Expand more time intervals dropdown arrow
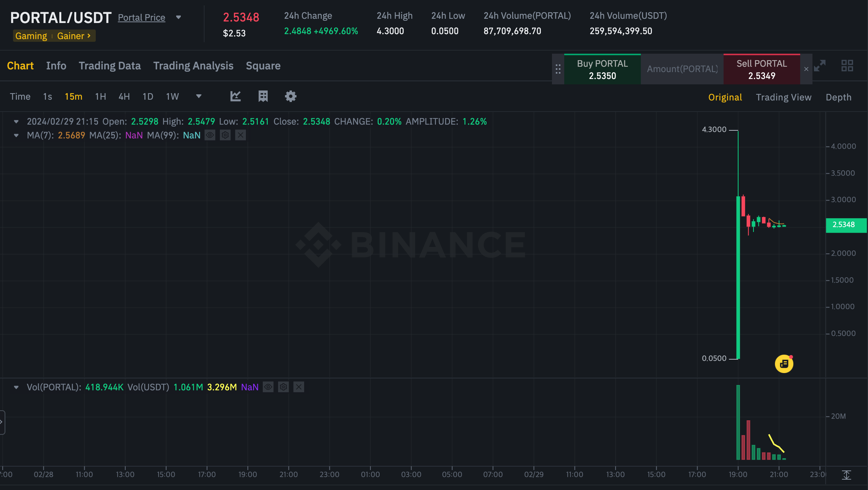This screenshot has width=868, height=490. click(198, 96)
